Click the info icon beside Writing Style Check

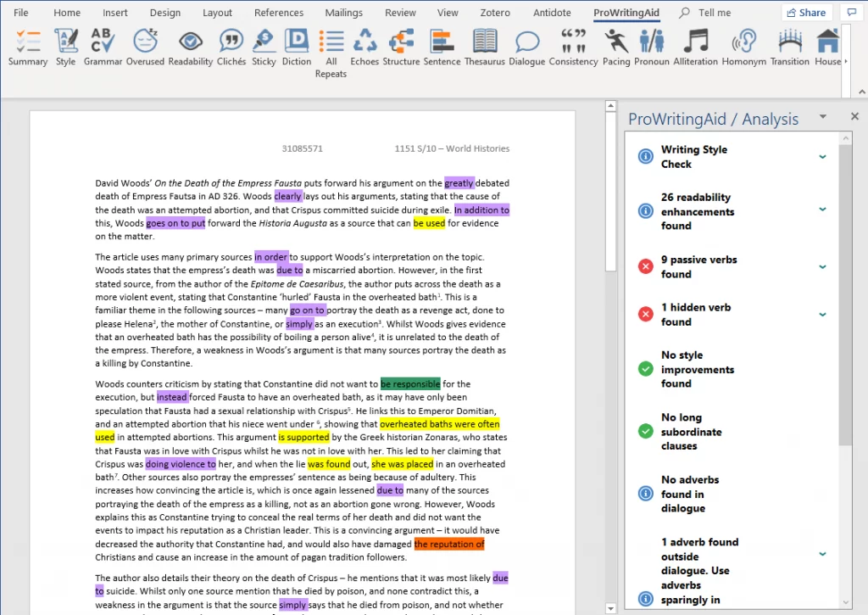(645, 156)
